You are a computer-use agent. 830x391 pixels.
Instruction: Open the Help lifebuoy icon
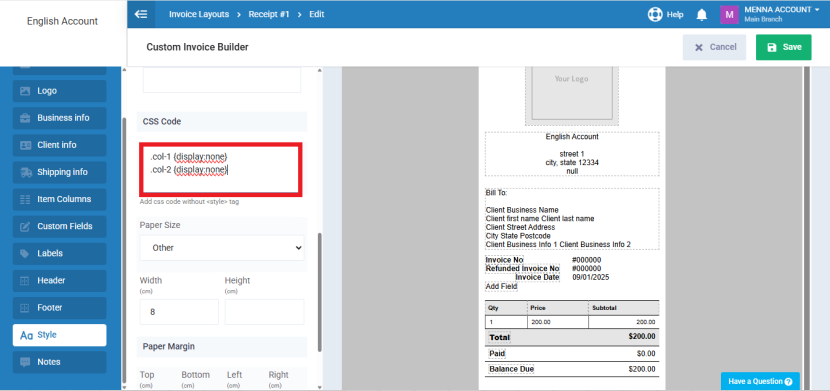point(655,14)
